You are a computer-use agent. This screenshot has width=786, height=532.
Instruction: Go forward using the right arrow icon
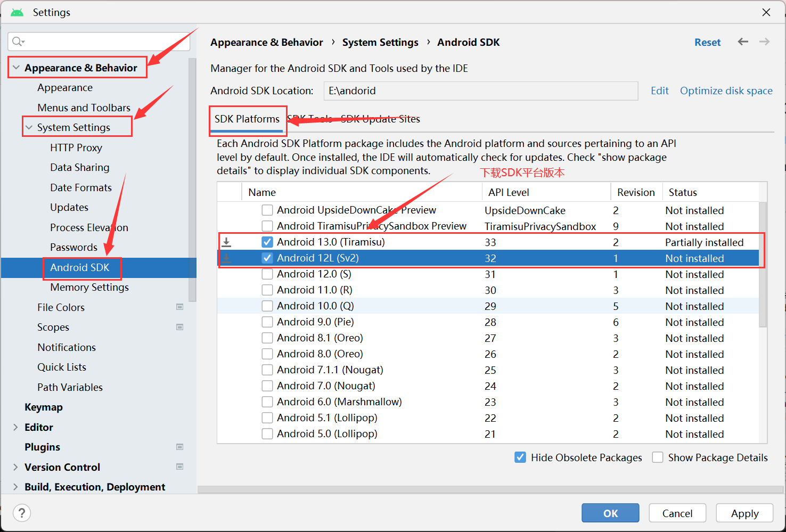[x=764, y=42]
